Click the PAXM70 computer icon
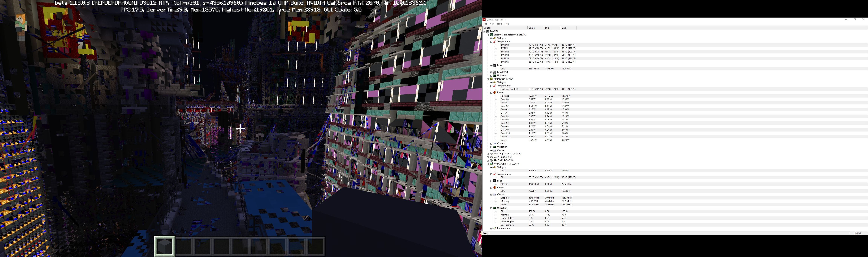Screen dimensions: 868x257 [x=488, y=31]
